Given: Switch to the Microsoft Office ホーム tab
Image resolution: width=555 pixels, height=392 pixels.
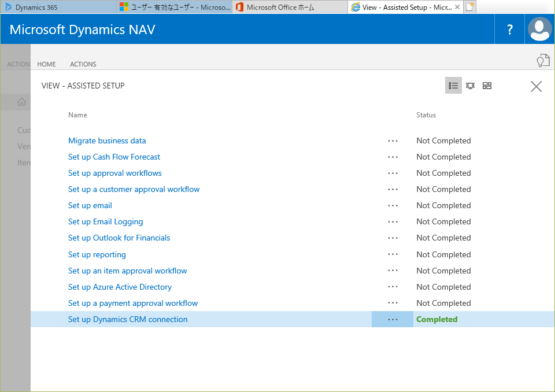Looking at the screenshot, I should pyautogui.click(x=290, y=7).
